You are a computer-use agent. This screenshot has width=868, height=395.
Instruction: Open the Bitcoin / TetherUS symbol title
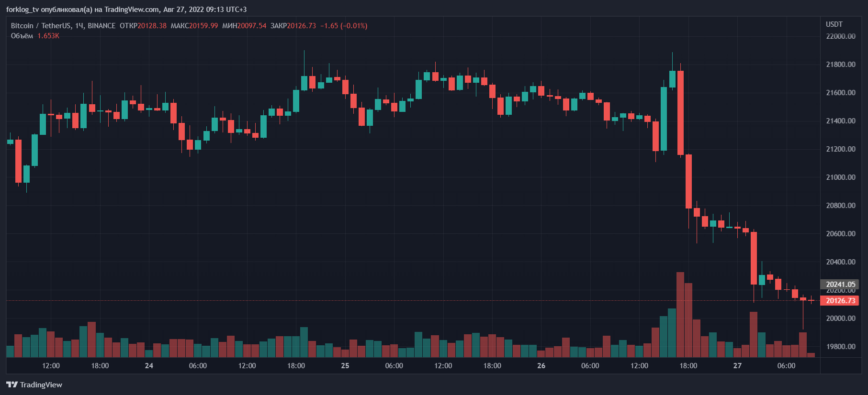[40, 26]
